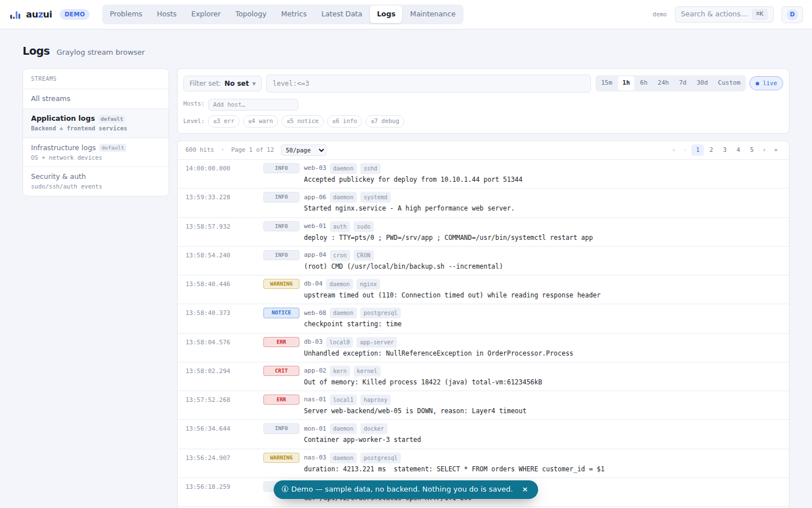Click the CRON tag on app-04 entry

pos(364,255)
